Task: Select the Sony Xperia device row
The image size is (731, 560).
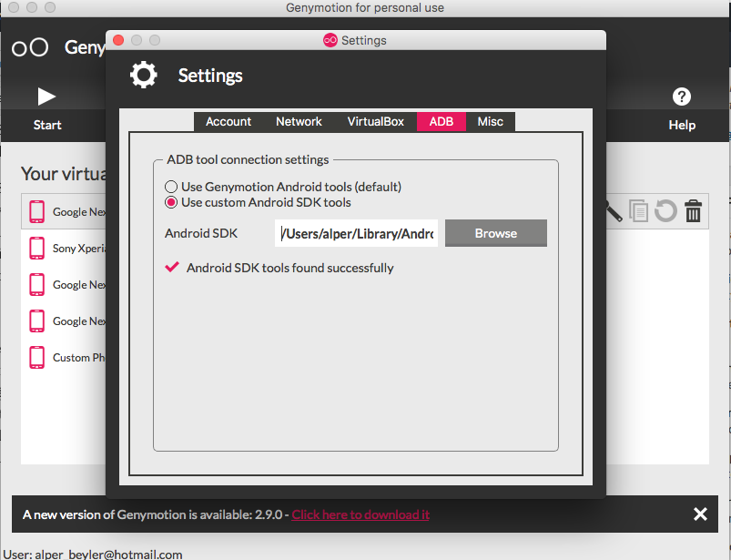Action: (64, 248)
